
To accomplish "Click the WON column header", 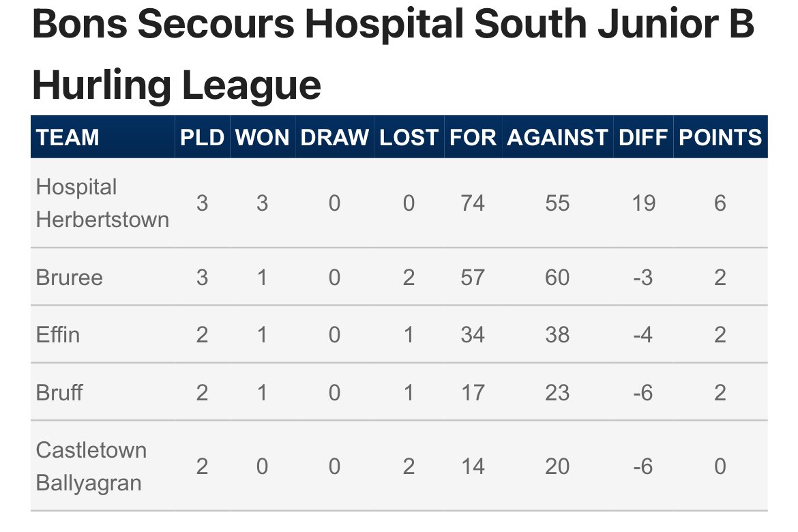I will pyautogui.click(x=262, y=138).
